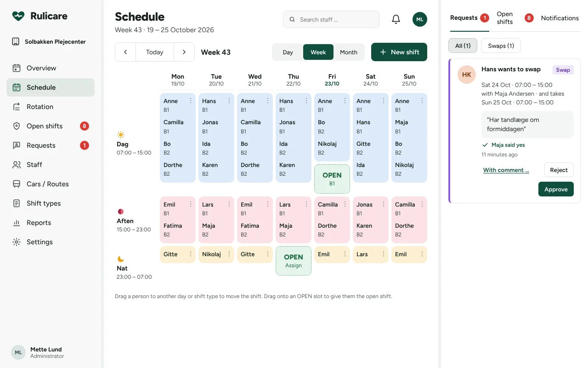Screen dimensions: 588x368
Task: Open the Overview page in sidebar
Action: click(x=51, y=68)
